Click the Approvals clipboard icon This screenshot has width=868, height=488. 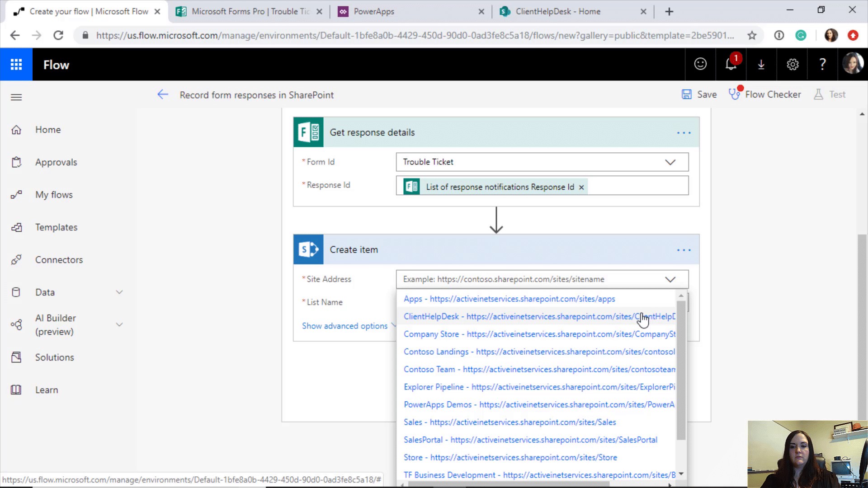tap(16, 162)
